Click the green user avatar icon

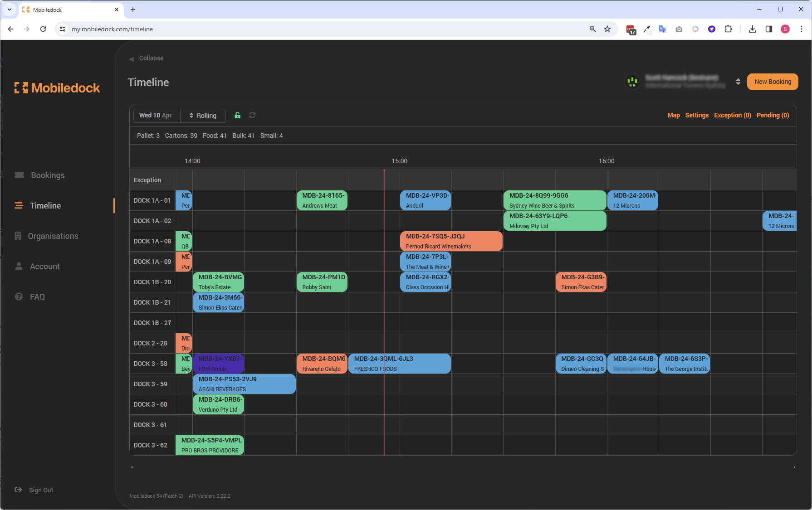tap(632, 82)
